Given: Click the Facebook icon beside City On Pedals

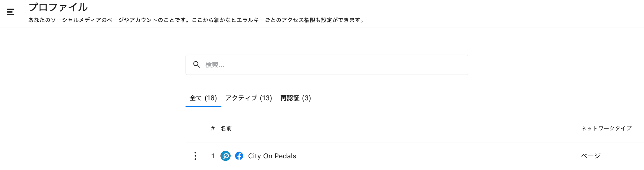Looking at the screenshot, I should tap(239, 156).
